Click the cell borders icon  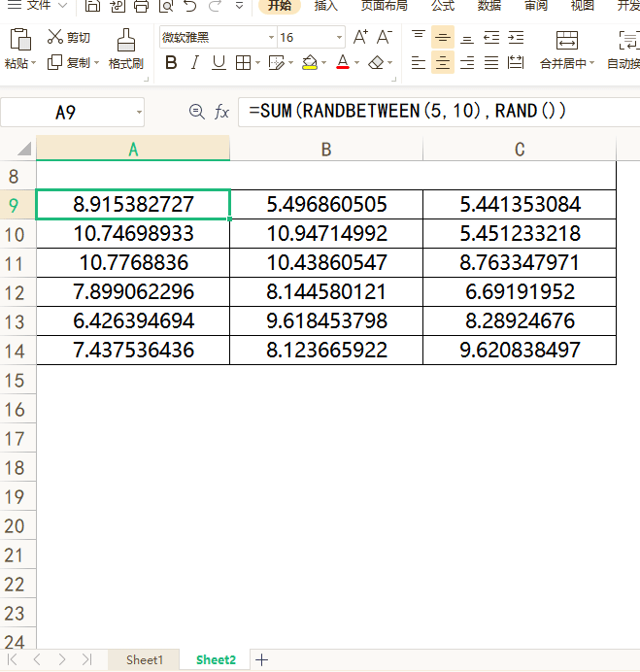[243, 63]
